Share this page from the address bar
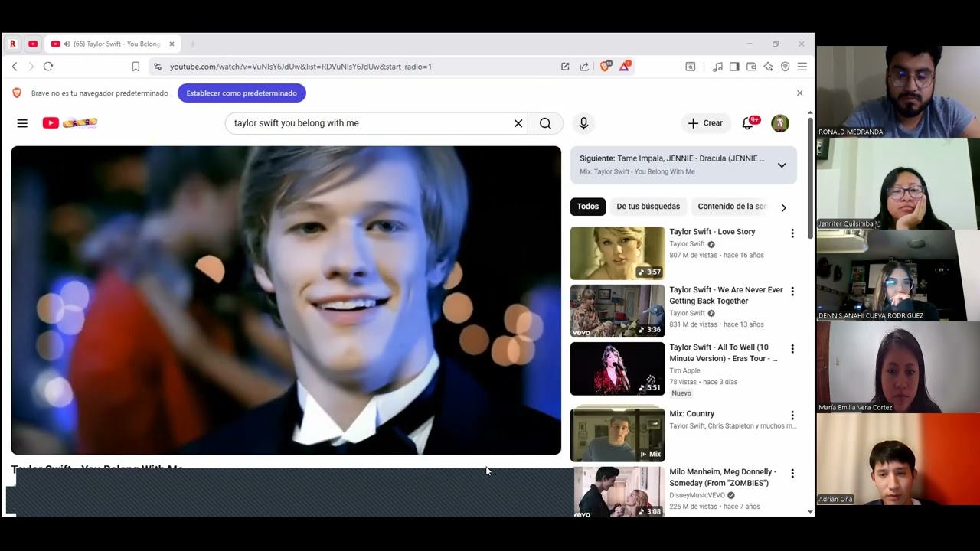This screenshot has height=551, width=980. coord(584,67)
